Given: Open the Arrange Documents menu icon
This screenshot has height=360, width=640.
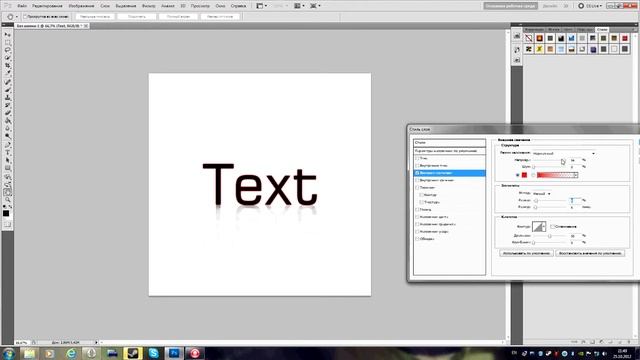Looking at the screenshot, I should pos(299,6).
